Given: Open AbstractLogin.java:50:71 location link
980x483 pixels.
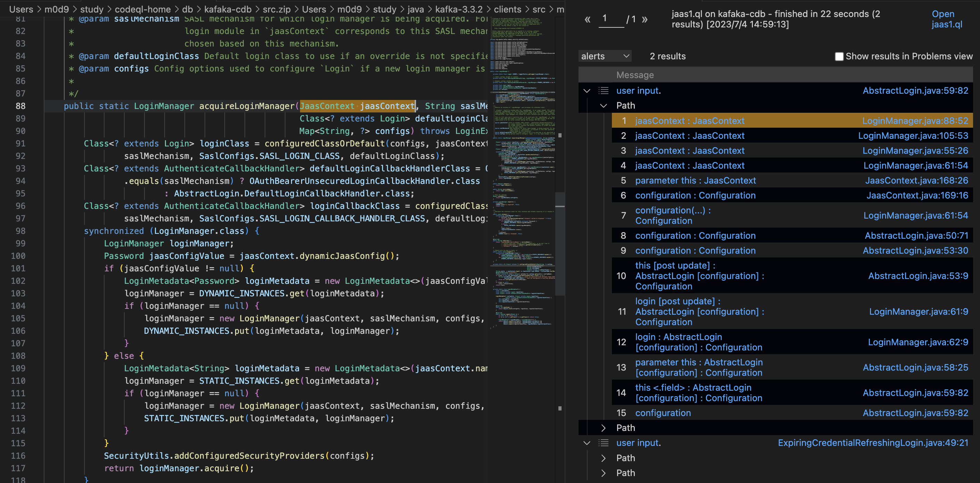Looking at the screenshot, I should tap(916, 236).
